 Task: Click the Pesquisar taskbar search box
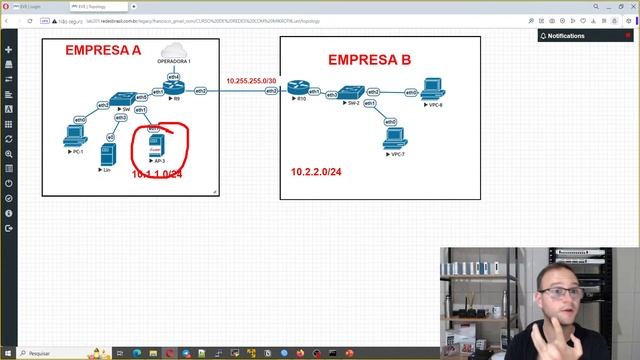65,353
